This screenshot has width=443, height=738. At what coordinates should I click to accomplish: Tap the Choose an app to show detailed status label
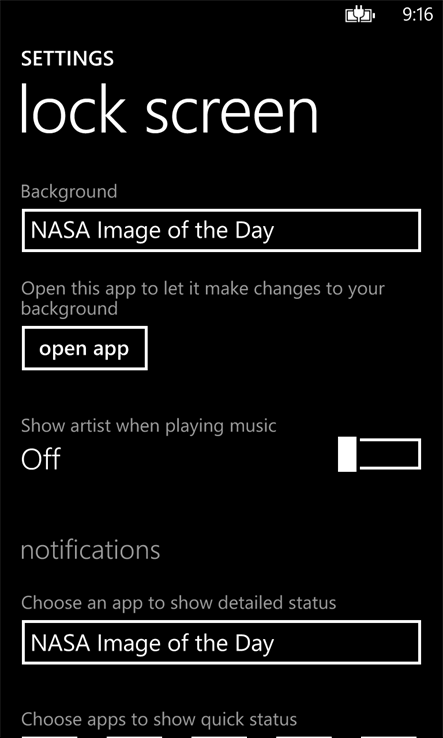click(x=179, y=602)
